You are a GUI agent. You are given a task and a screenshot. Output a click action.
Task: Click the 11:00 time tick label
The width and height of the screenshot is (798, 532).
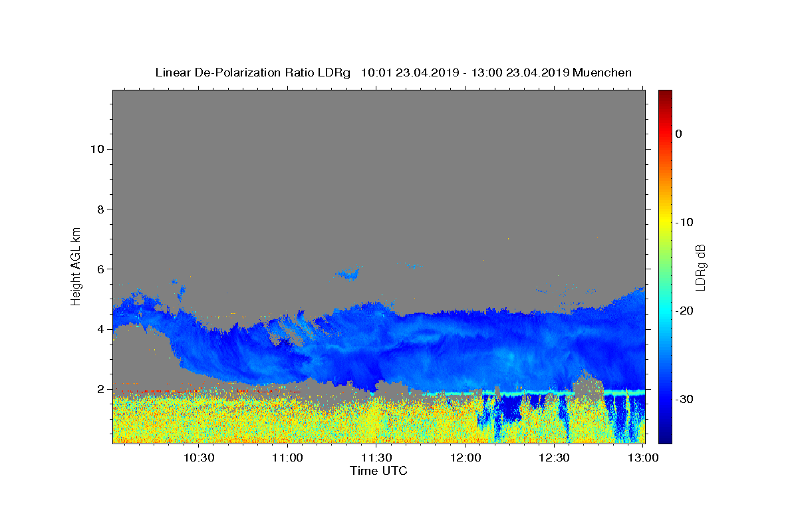pos(287,458)
